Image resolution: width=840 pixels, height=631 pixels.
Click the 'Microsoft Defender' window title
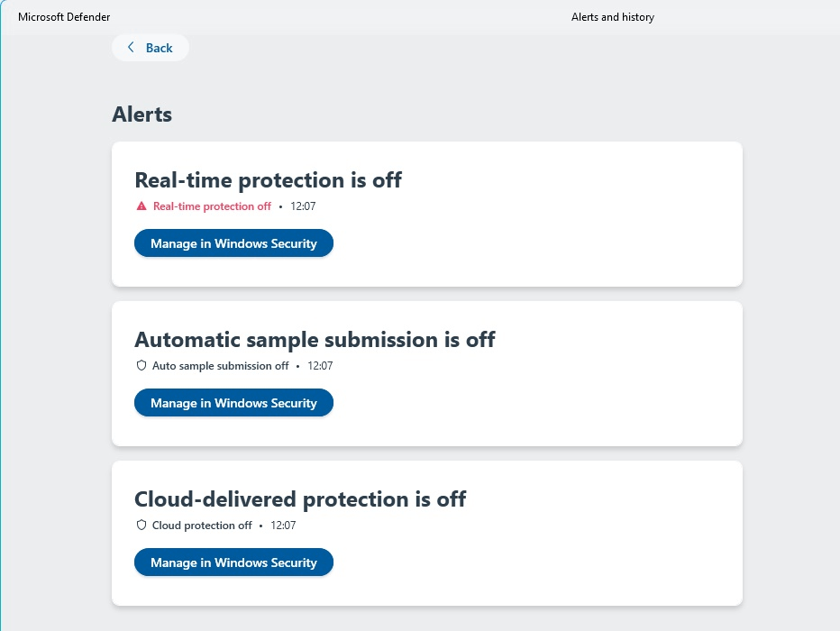click(x=64, y=17)
